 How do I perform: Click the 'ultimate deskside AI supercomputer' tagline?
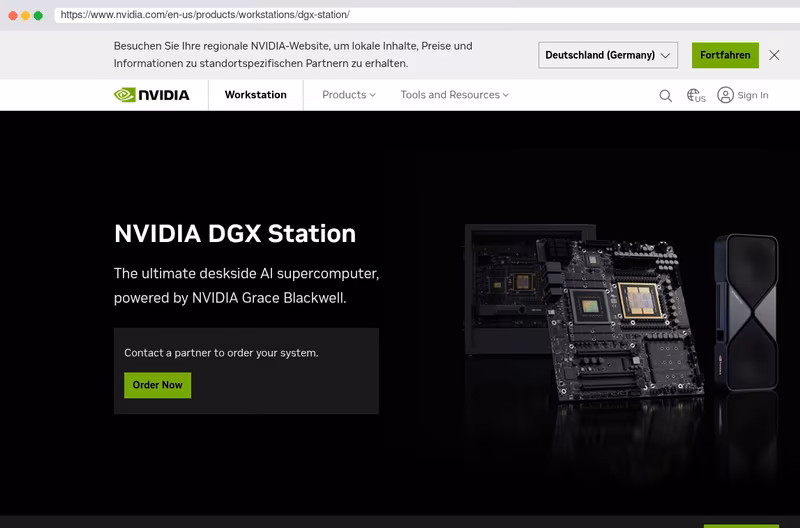[246, 286]
